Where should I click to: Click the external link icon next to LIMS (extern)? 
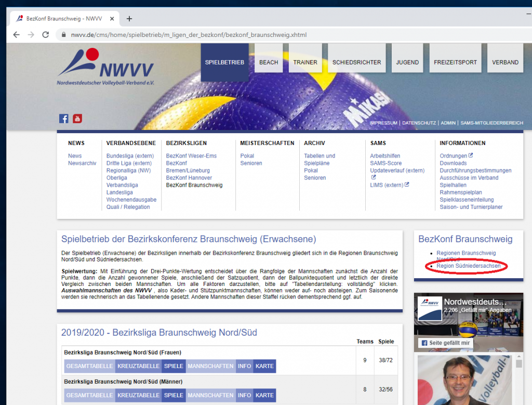[x=407, y=185]
